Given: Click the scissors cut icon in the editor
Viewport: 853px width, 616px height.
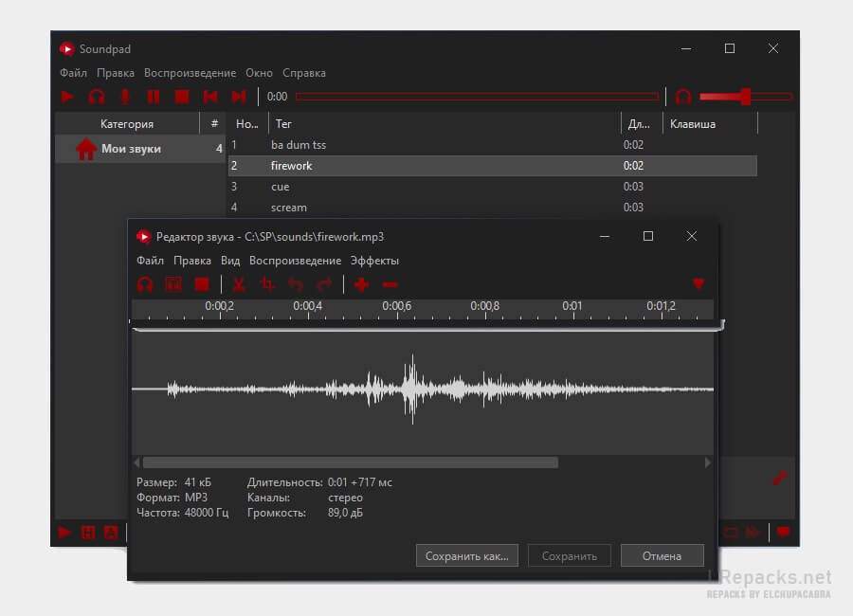Looking at the screenshot, I should click(239, 284).
